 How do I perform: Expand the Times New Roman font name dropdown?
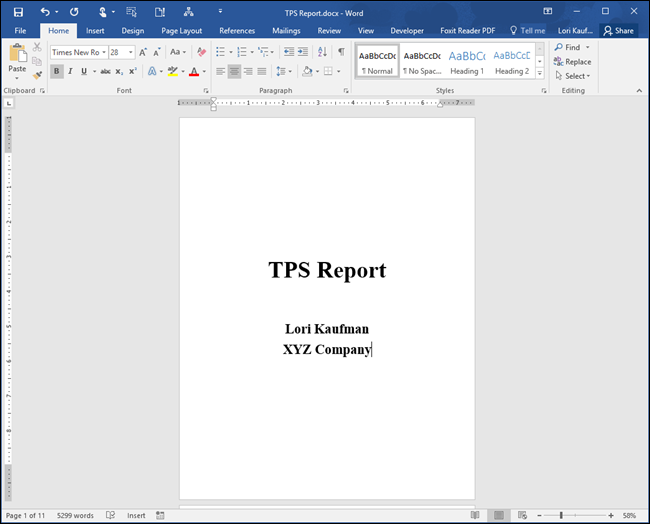click(103, 52)
